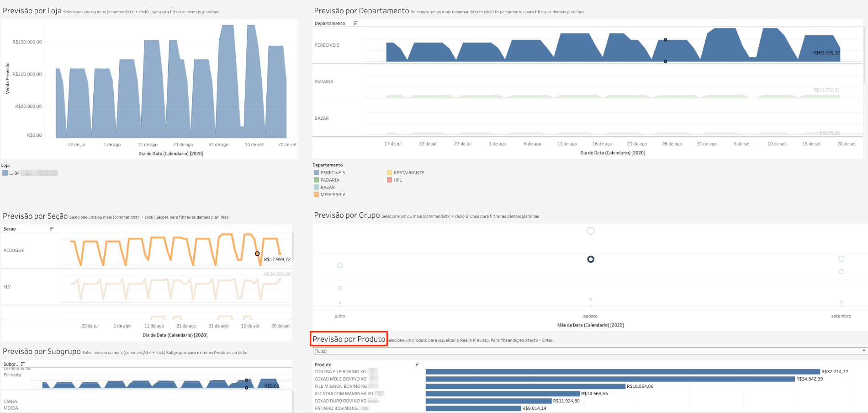Click the blue LJ 04 square in Loja legend

tap(5, 173)
